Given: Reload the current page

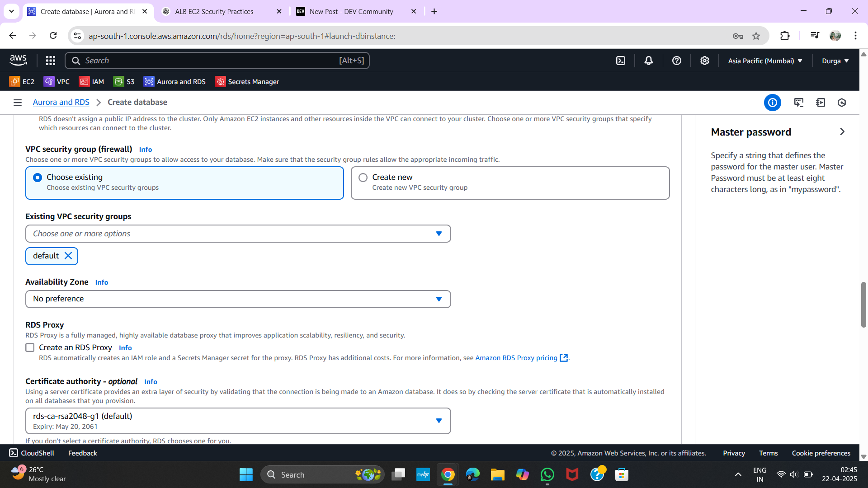Looking at the screenshot, I should pos(53,36).
